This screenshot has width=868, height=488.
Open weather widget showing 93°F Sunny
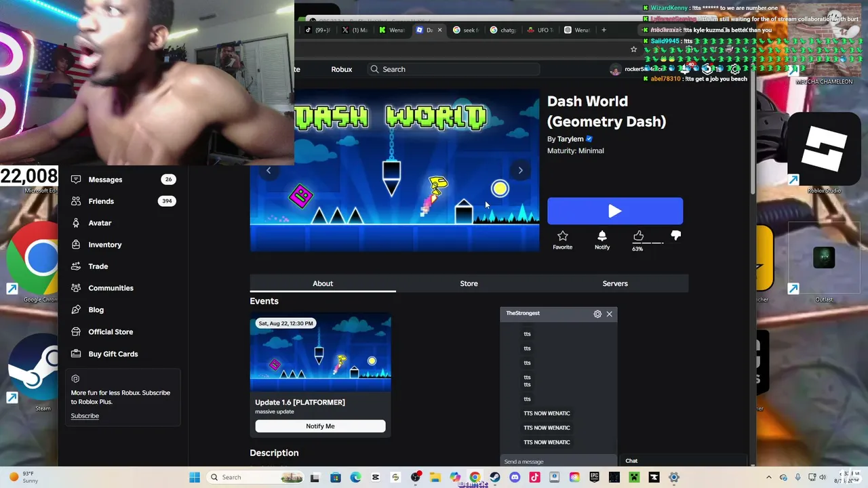(23, 477)
